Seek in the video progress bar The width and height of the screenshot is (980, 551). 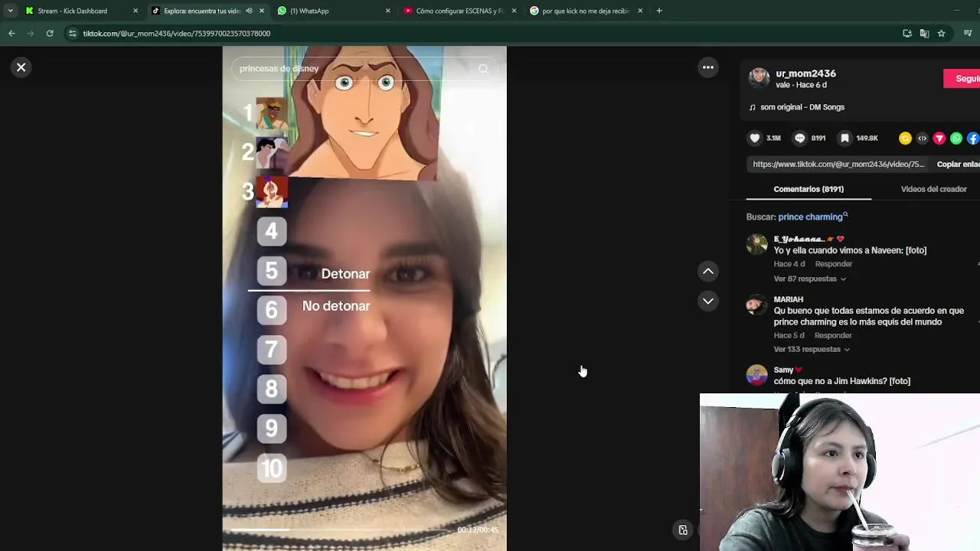click(341, 530)
